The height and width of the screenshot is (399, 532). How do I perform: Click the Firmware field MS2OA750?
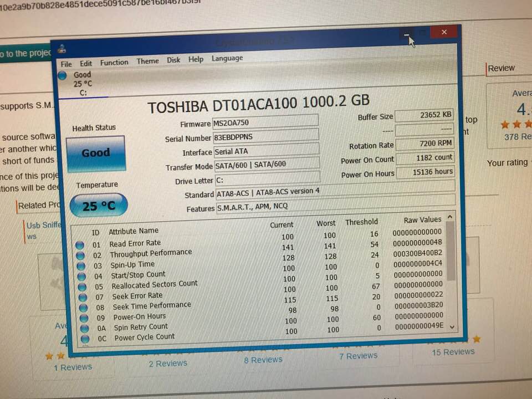265,122
